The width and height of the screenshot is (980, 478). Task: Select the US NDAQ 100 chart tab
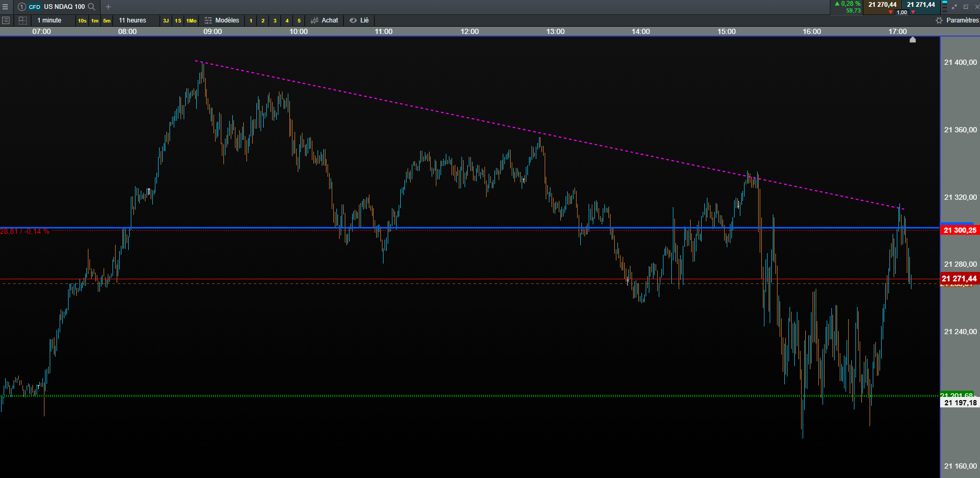click(57, 7)
